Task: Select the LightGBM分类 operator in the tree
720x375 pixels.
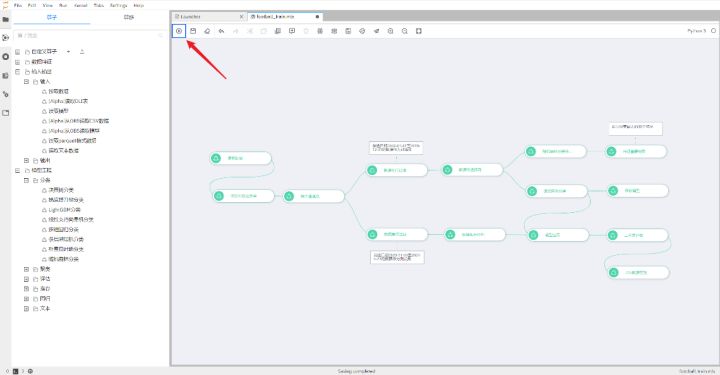Action: pos(64,210)
